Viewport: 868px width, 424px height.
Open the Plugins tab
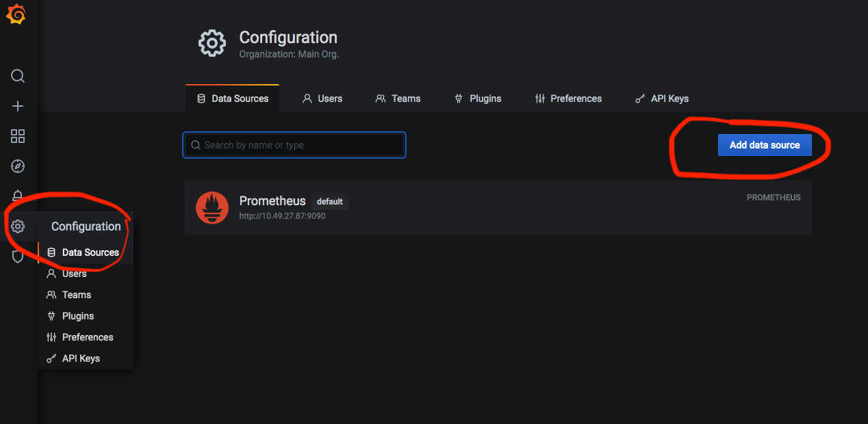(478, 98)
